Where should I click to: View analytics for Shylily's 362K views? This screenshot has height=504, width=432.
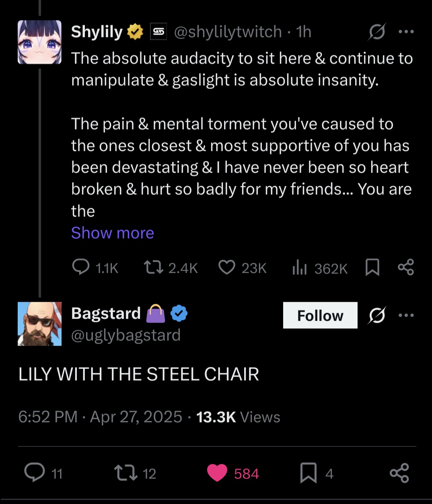click(300, 268)
